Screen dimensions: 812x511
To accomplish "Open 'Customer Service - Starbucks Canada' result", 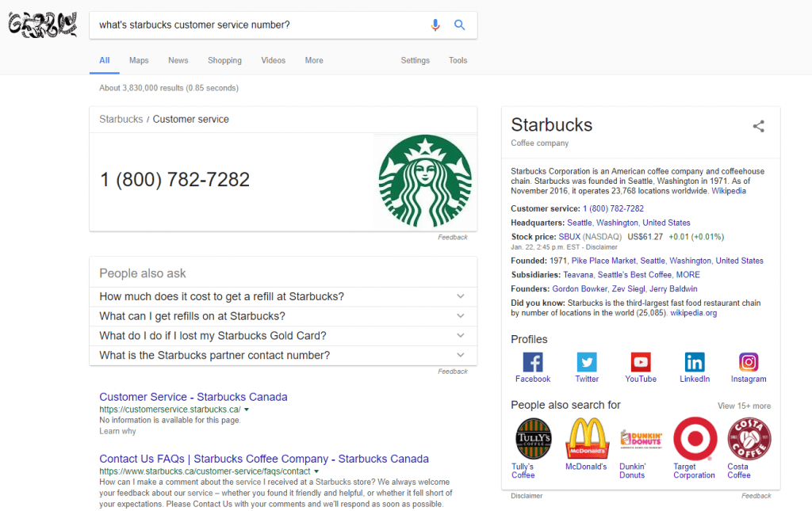I will click(x=193, y=397).
